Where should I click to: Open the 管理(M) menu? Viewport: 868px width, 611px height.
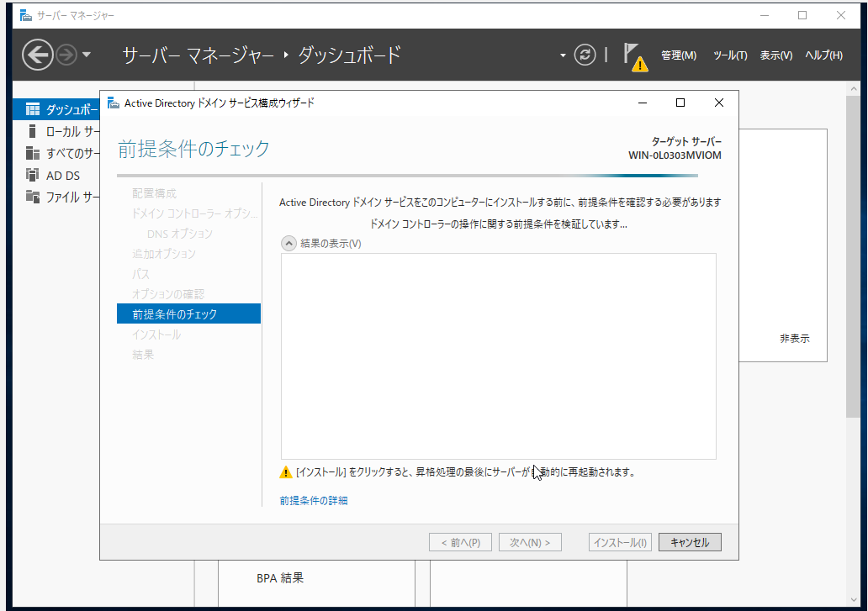point(679,55)
